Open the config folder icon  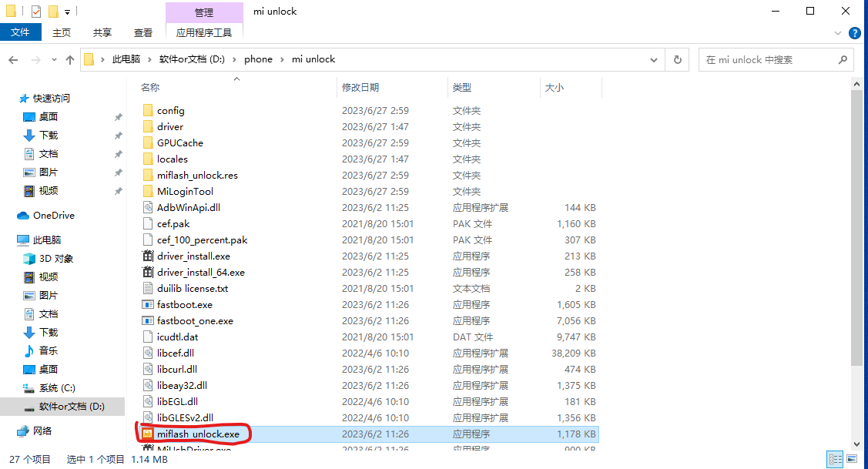pos(148,110)
